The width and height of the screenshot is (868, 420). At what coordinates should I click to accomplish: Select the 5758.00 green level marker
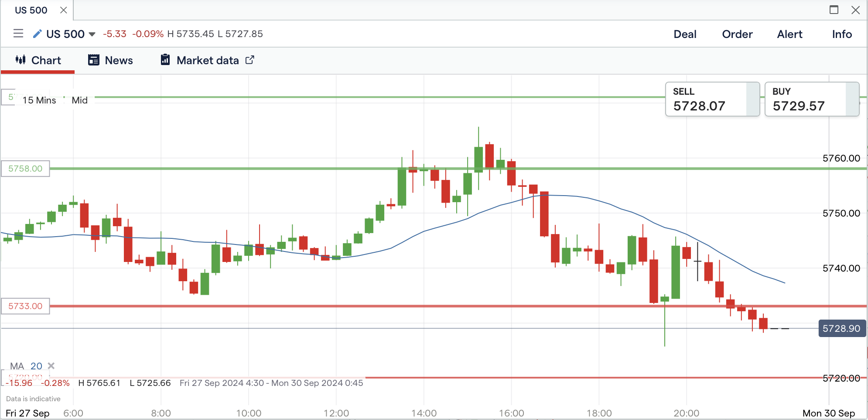(x=25, y=169)
